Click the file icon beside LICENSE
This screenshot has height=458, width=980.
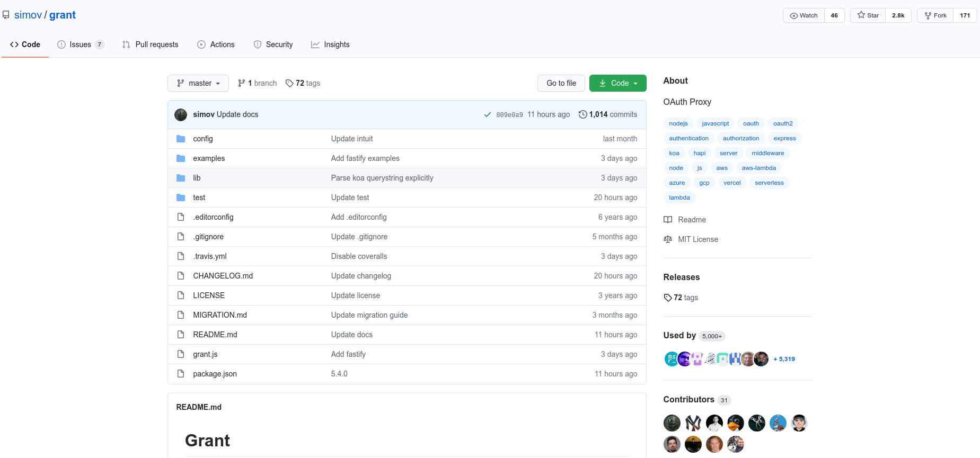click(x=181, y=295)
